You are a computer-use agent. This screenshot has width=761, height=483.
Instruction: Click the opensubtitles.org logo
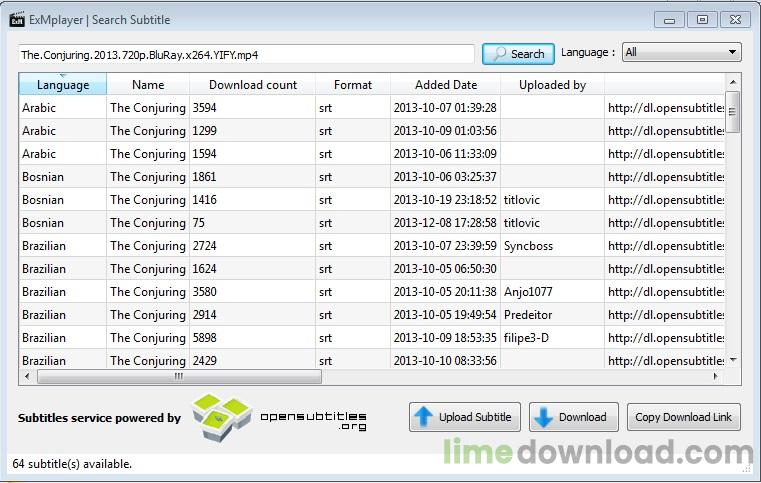click(280, 417)
